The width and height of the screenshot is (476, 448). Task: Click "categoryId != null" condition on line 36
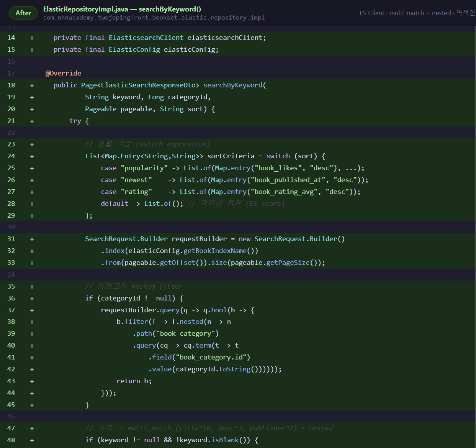click(136, 298)
